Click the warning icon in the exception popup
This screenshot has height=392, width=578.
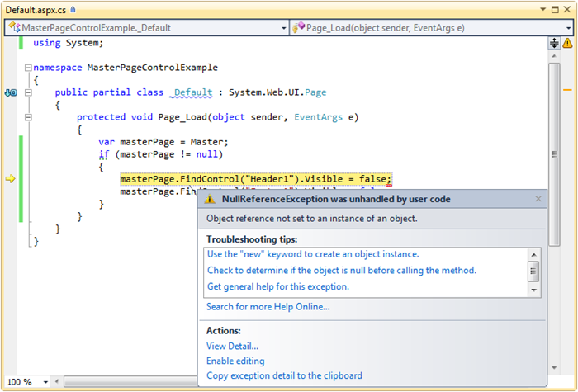click(x=210, y=200)
